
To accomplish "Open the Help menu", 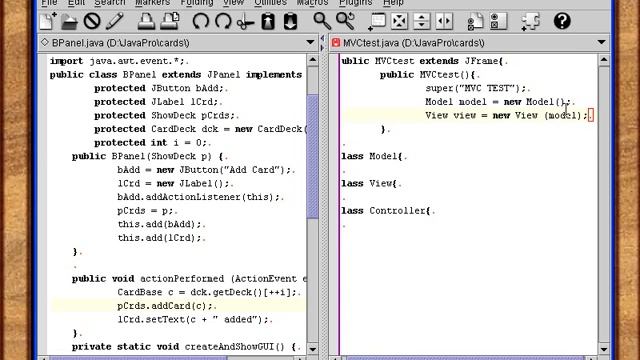I will 393,3.
